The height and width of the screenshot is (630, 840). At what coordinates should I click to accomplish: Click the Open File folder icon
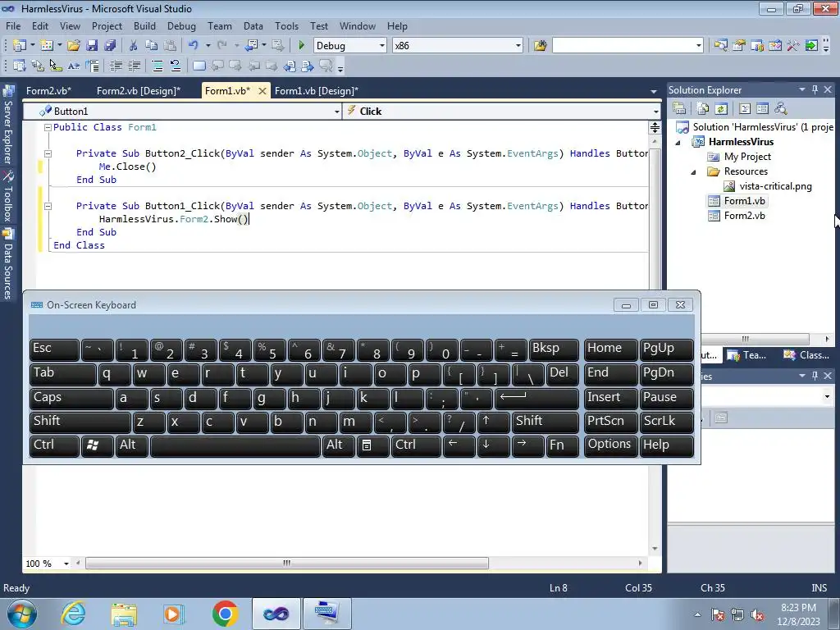pyautogui.click(x=74, y=46)
